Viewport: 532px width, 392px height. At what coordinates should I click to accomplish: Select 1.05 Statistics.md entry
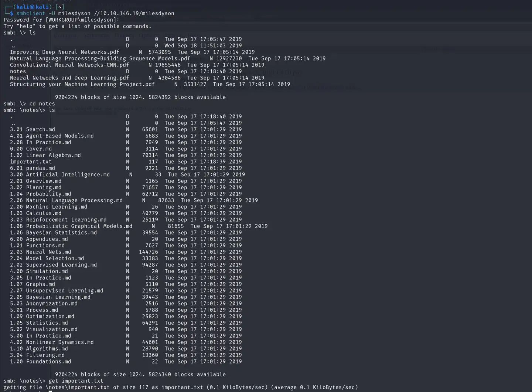39,323
